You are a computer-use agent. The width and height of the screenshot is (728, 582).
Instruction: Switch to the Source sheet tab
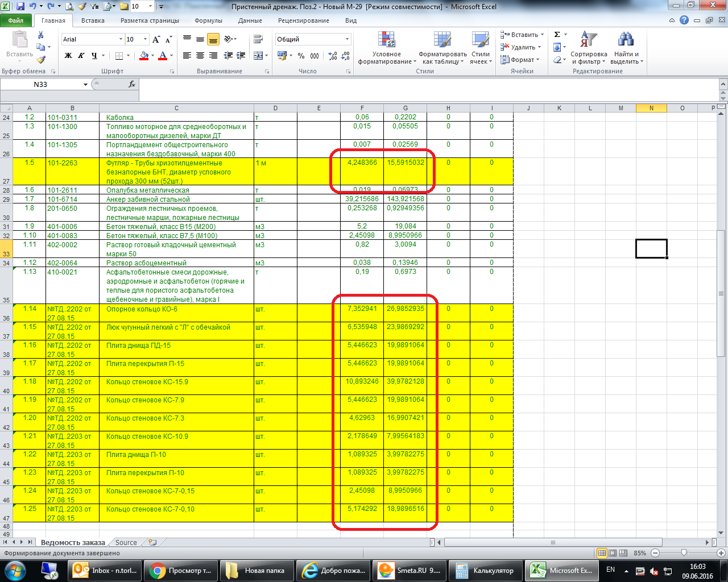(x=126, y=542)
